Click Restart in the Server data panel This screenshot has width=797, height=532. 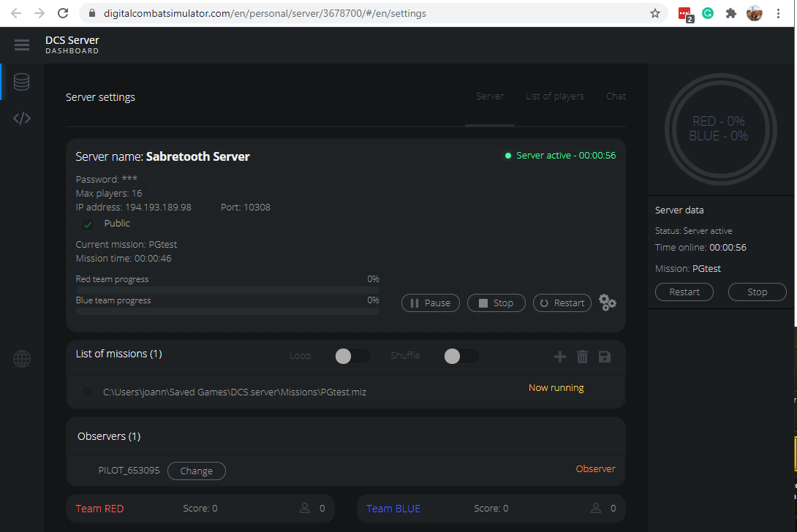tap(684, 292)
